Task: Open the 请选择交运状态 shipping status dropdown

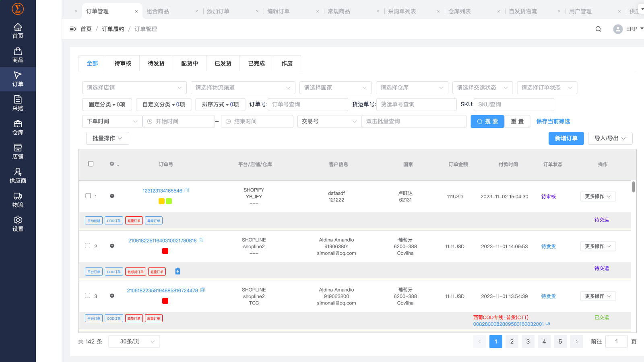Action: pyautogui.click(x=483, y=88)
